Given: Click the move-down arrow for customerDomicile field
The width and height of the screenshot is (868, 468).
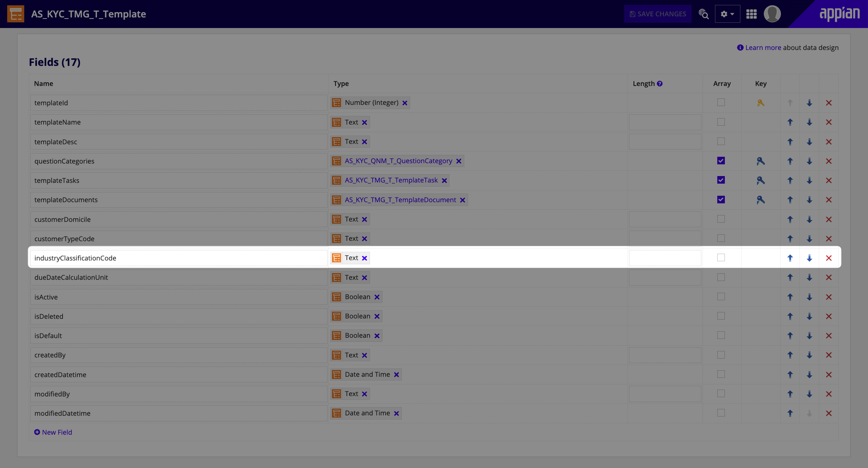Looking at the screenshot, I should tap(809, 219).
